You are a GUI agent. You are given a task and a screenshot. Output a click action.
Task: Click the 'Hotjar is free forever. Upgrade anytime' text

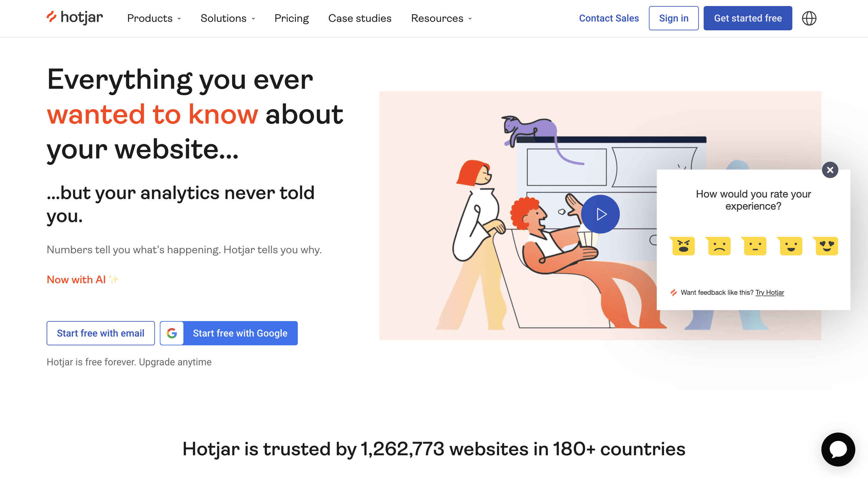[x=129, y=362]
